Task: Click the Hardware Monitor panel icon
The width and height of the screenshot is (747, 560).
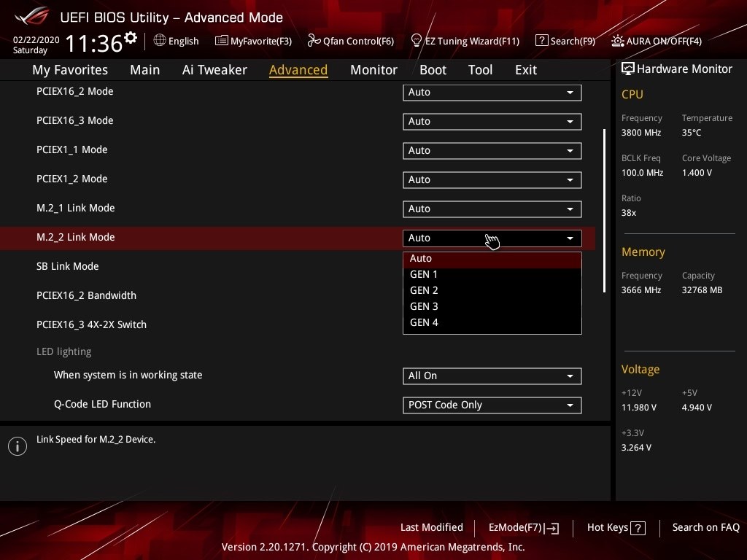Action: pyautogui.click(x=628, y=69)
